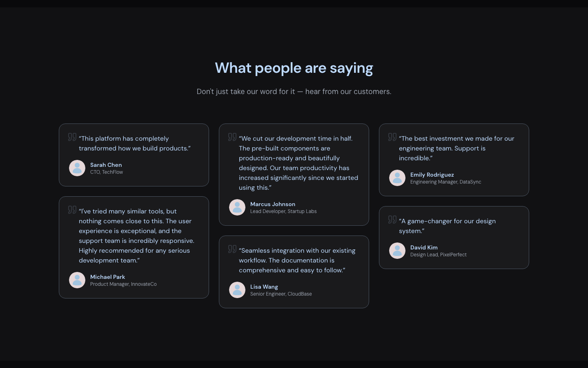This screenshot has height=368, width=588.
Task: Click Lisa Wang's avatar icon
Action: tap(237, 290)
